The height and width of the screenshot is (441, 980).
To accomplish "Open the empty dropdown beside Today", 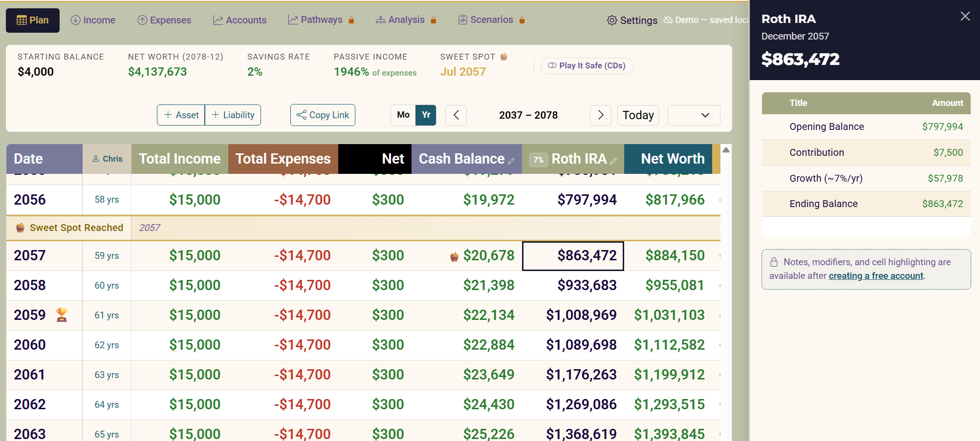I will click(x=694, y=115).
